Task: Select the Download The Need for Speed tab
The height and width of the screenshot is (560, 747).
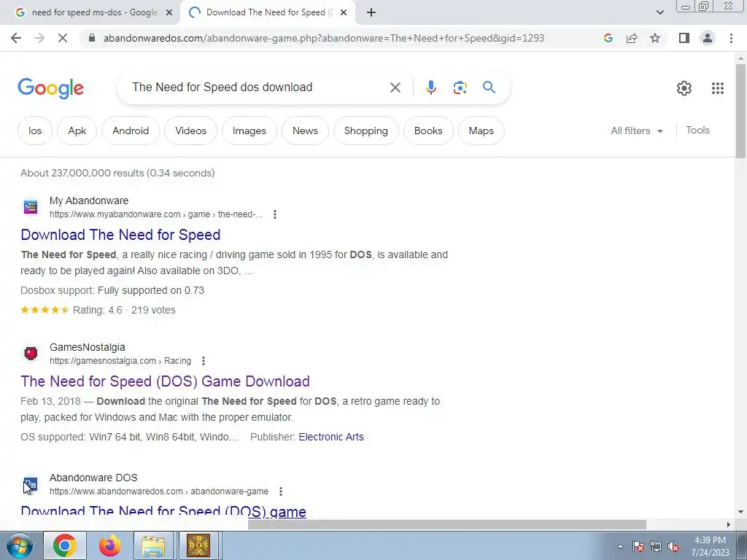Action: [x=268, y=12]
